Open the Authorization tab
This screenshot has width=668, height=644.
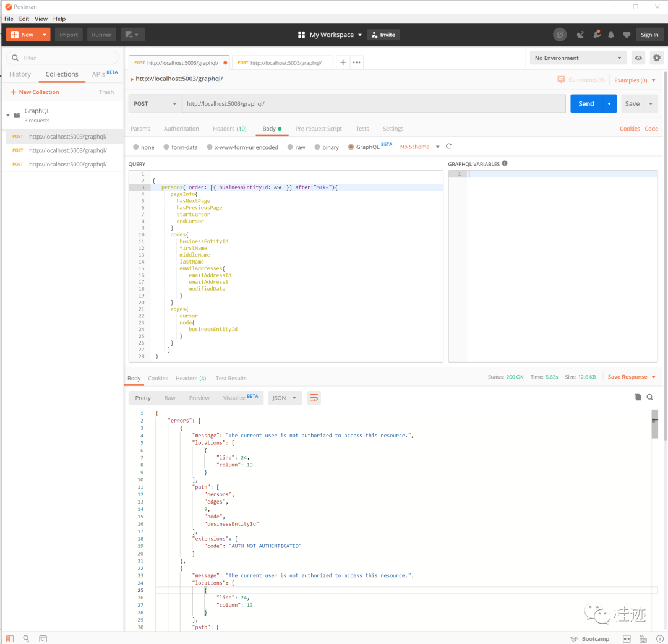[181, 128]
